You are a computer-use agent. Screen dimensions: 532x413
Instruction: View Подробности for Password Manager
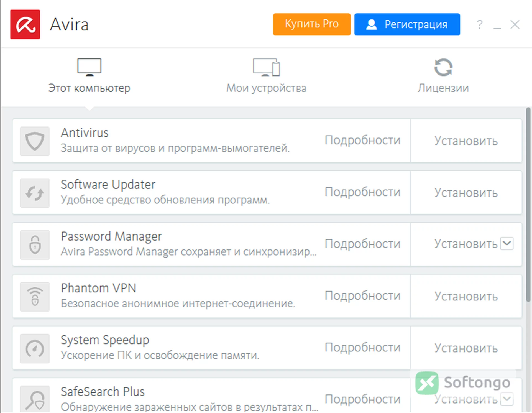point(362,244)
